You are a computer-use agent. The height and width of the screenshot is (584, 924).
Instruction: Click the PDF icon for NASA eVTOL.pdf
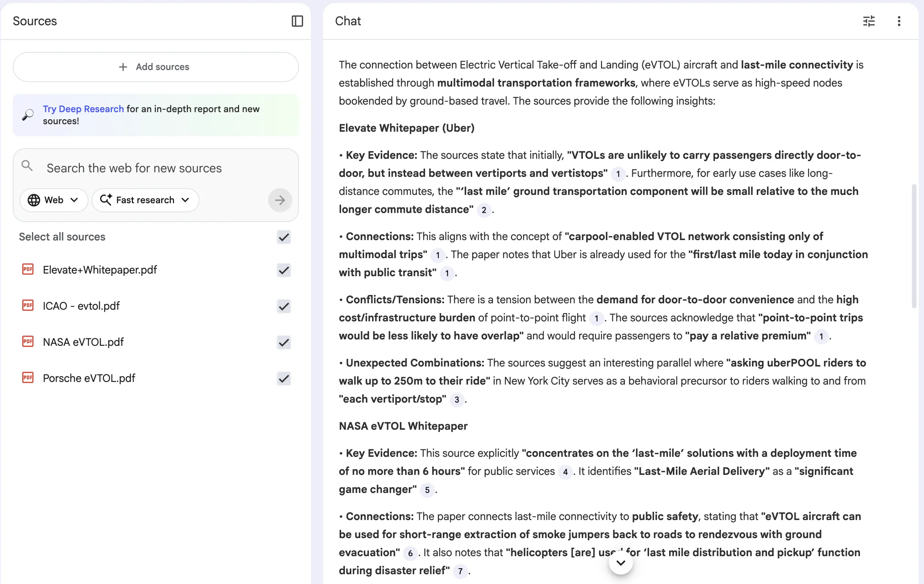point(28,342)
